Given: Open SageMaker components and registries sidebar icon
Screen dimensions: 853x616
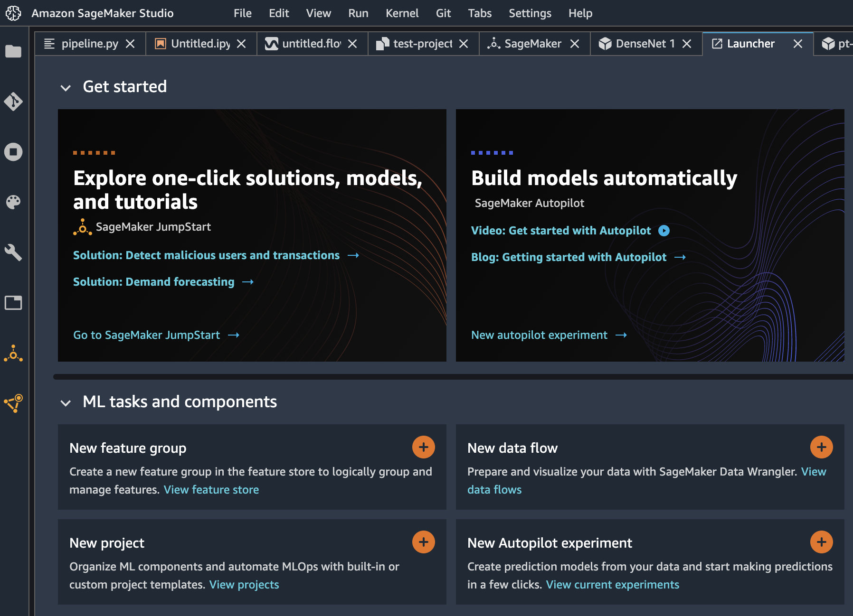Looking at the screenshot, I should point(13,403).
